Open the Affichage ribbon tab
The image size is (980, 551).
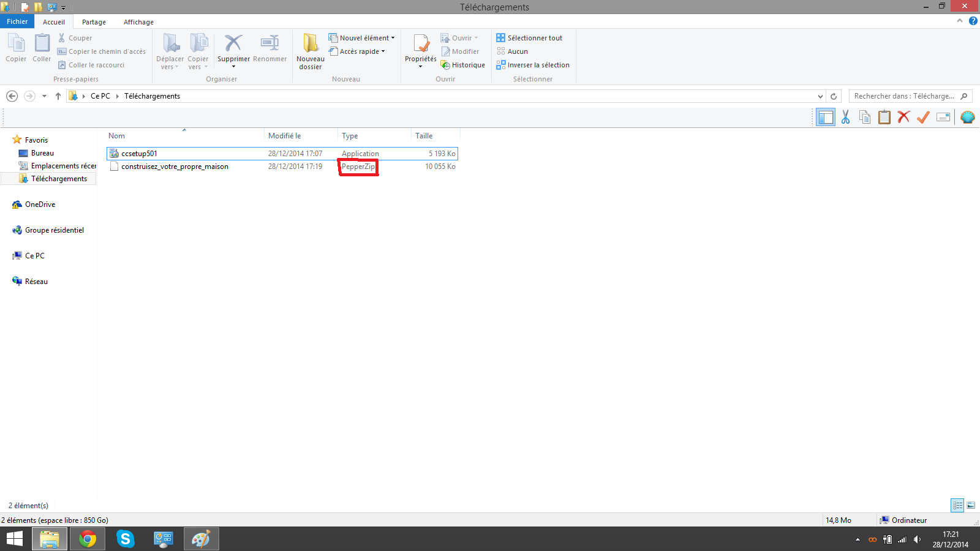point(138,22)
